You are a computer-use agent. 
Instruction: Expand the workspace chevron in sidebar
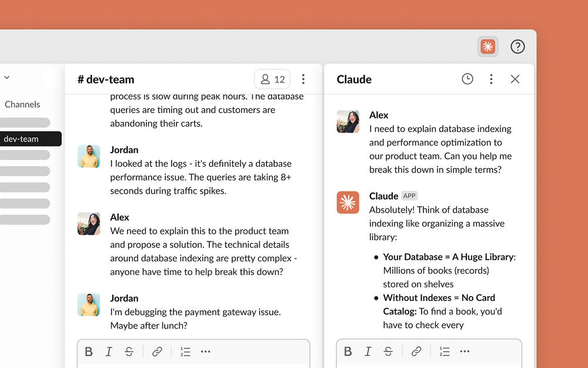pyautogui.click(x=6, y=77)
